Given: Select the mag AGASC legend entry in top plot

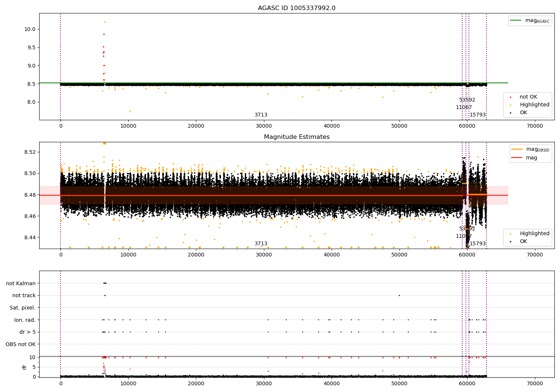Looking at the screenshot, I should (530, 21).
